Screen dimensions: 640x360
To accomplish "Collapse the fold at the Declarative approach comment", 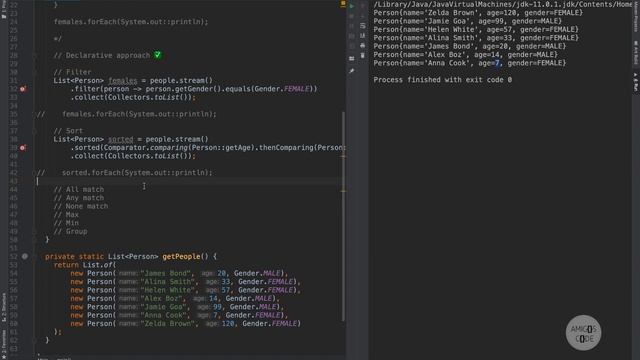I will (x=35, y=56).
